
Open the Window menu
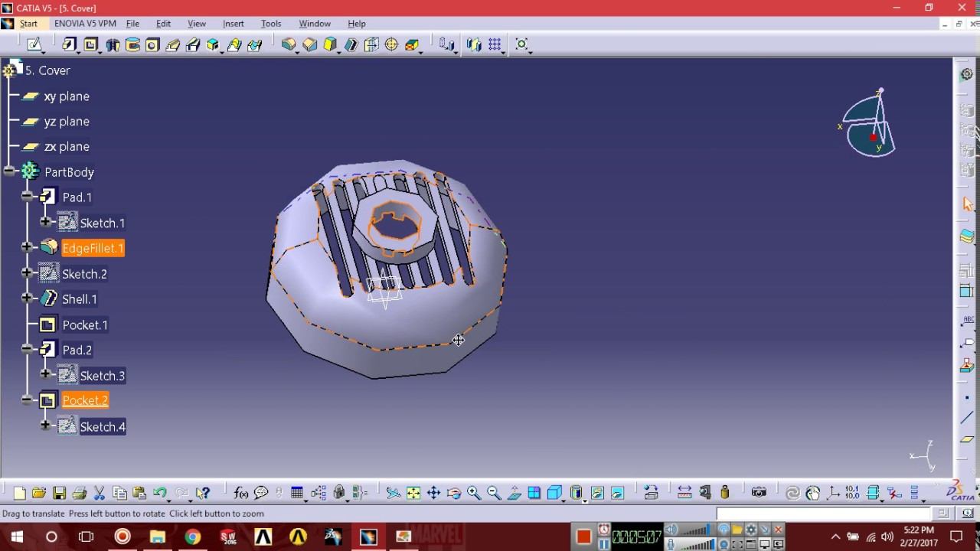315,24
